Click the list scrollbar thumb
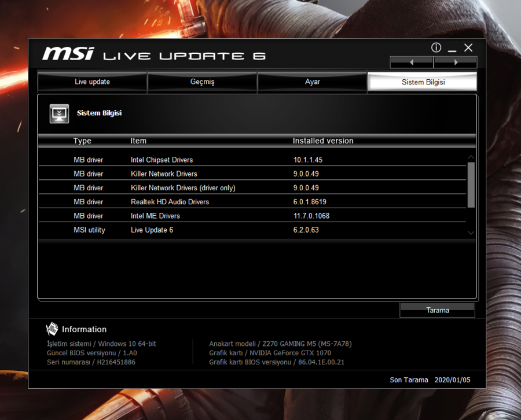This screenshot has height=420, width=521. [x=471, y=185]
